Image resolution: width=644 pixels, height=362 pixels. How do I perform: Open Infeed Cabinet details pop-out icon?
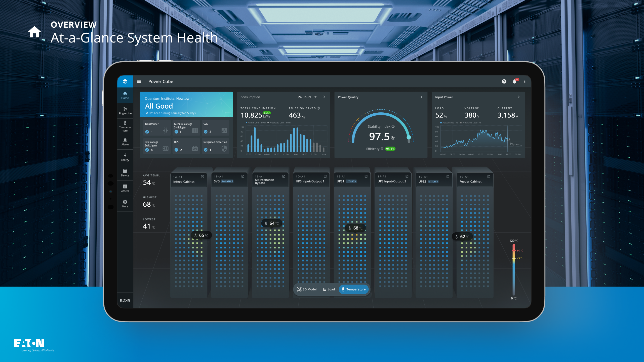[x=202, y=177]
